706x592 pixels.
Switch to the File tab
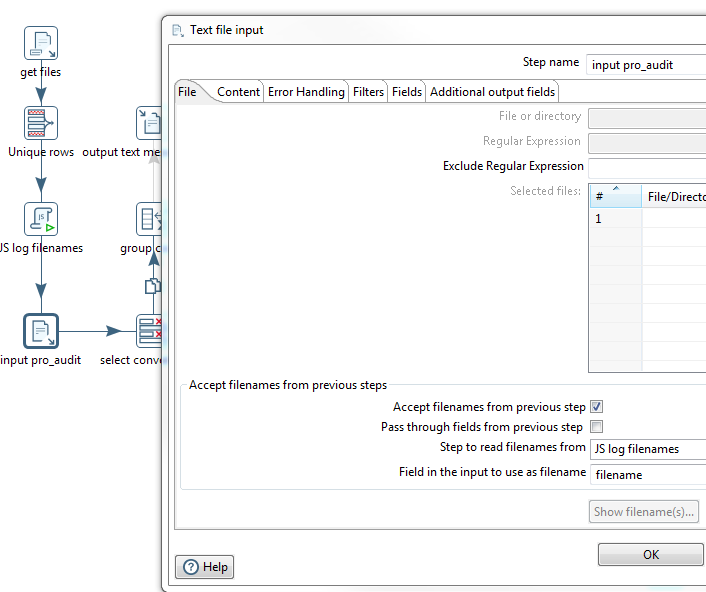coord(187,92)
